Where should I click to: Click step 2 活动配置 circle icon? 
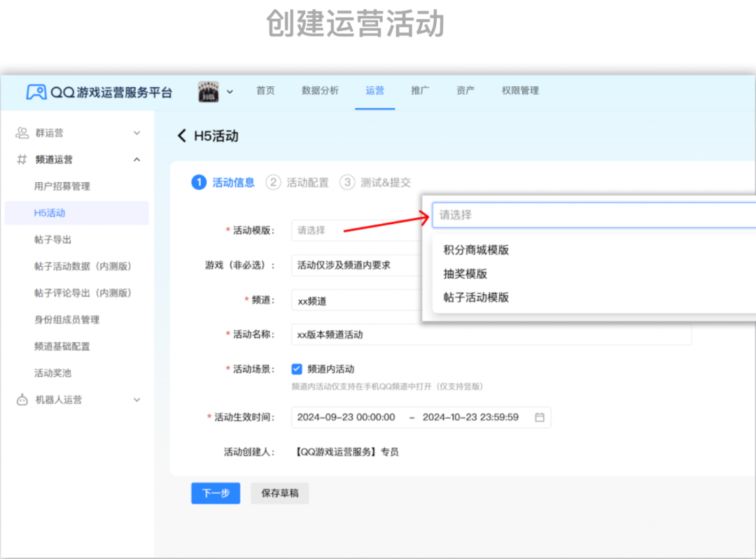pyautogui.click(x=274, y=183)
